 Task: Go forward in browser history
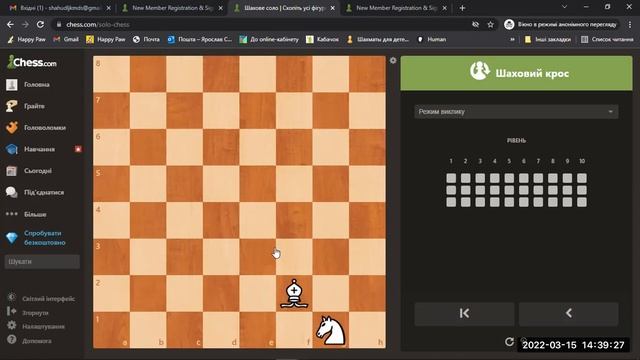pos(25,24)
